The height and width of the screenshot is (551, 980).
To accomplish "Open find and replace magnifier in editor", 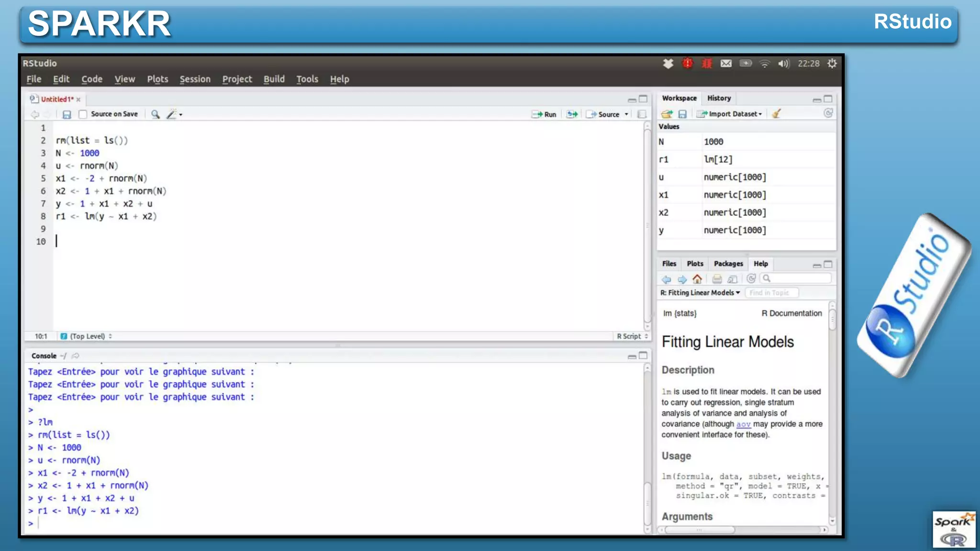I will point(155,114).
